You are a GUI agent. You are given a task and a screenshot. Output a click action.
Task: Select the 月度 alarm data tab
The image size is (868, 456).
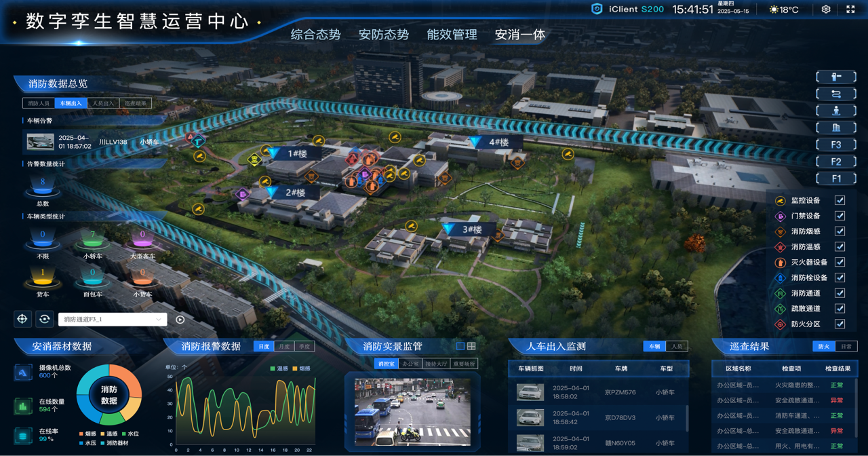[284, 347]
